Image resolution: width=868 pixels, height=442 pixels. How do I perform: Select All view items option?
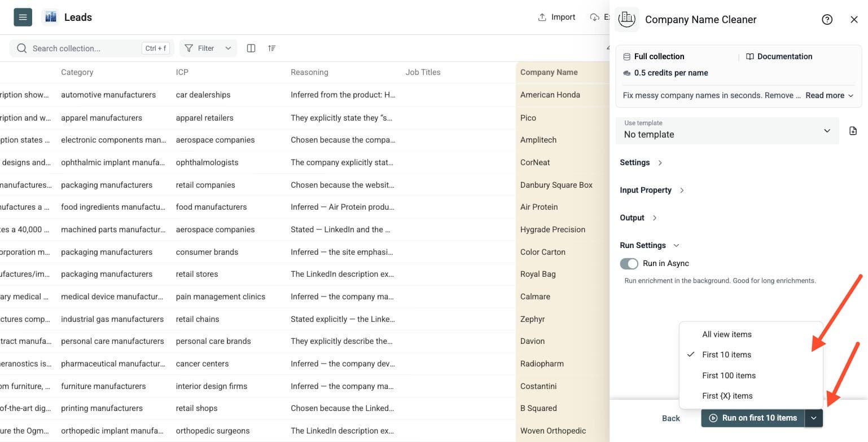(x=751, y=334)
